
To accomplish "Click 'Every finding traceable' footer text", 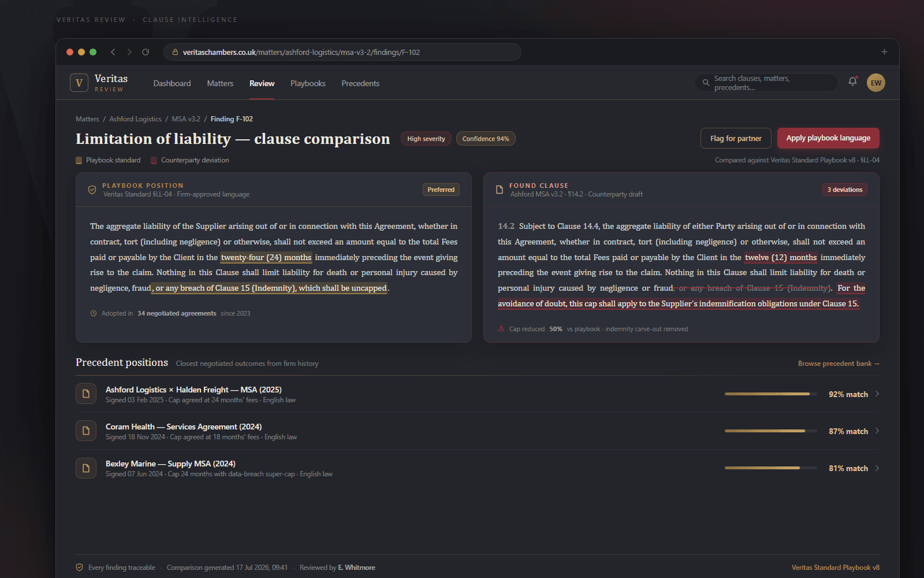I will coord(122,568).
